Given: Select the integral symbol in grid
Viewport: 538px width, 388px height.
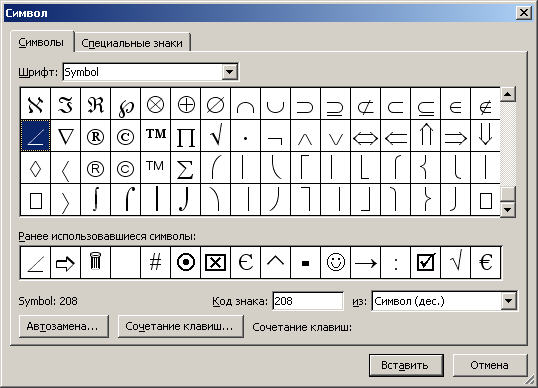Looking at the screenshot, I should [x=95, y=200].
